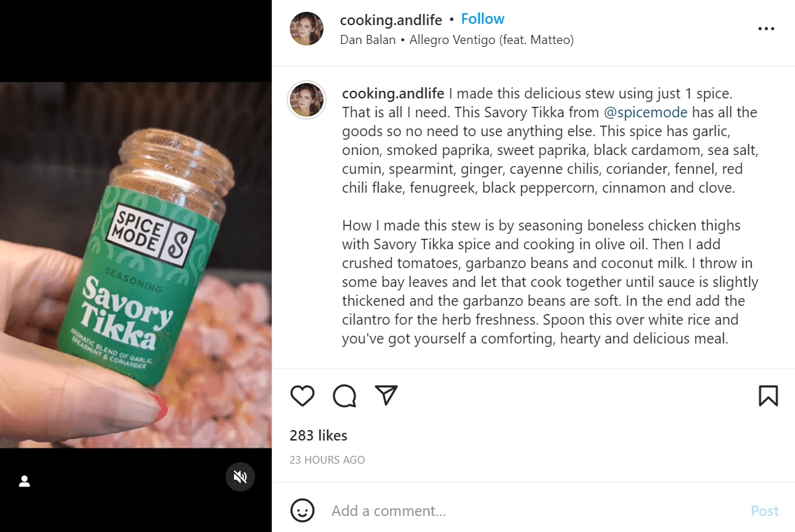795x532 pixels.
Task: Open comments via speech bubble icon
Action: pos(344,396)
